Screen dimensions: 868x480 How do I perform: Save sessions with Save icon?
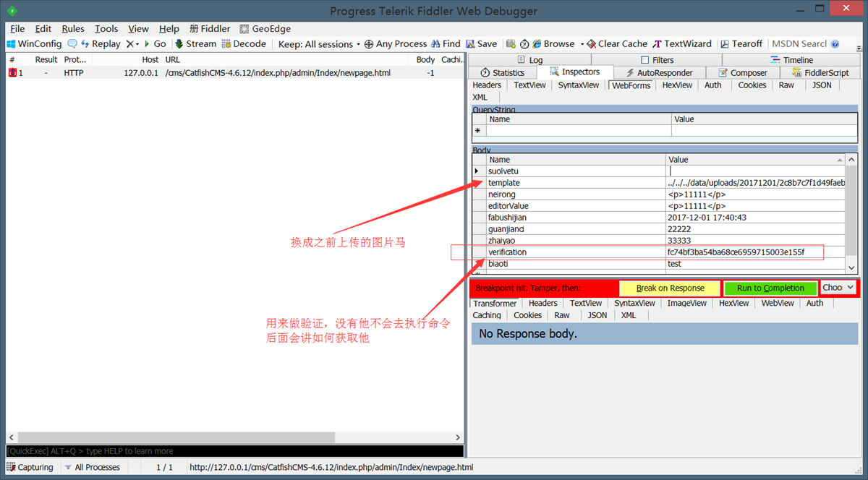[x=480, y=43]
